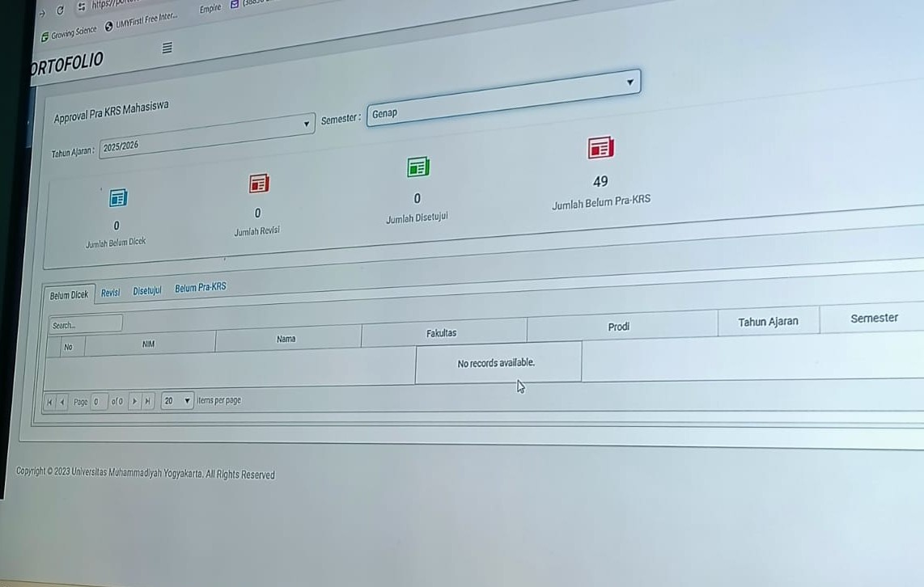Go to the previous page of results
The image size is (924, 587).
(62, 402)
